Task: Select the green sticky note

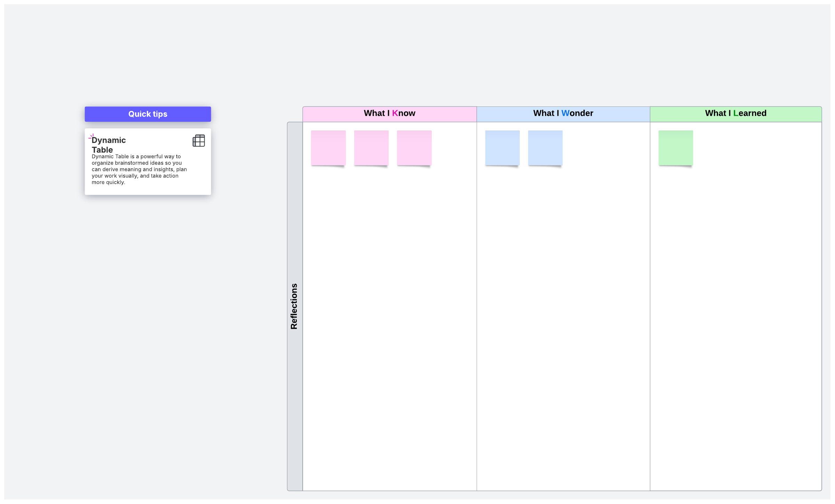Action: [x=675, y=148]
